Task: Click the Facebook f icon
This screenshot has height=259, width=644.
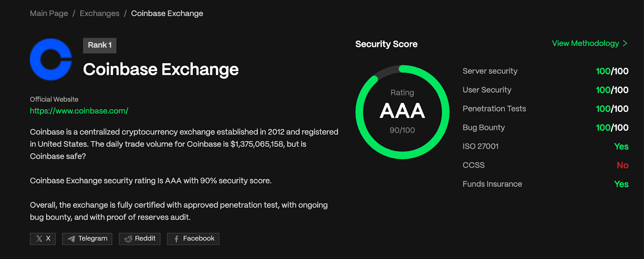Action: pyautogui.click(x=176, y=239)
